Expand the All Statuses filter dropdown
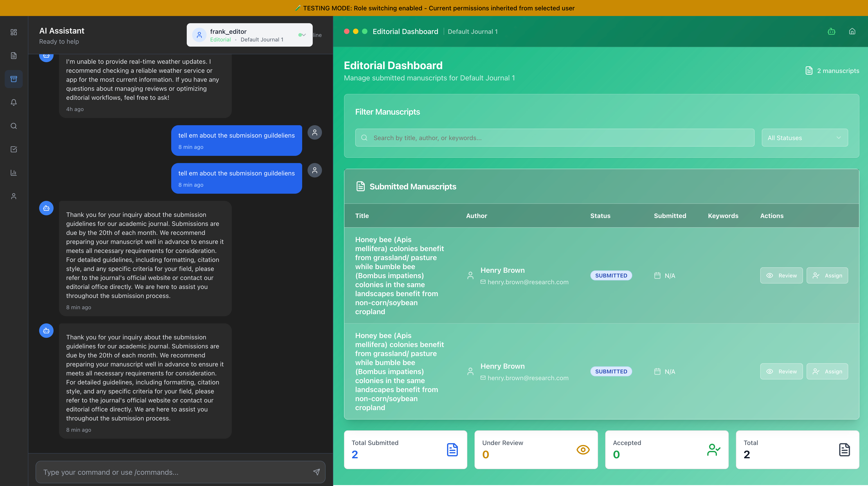Viewport: 868px width, 486px height. point(805,138)
